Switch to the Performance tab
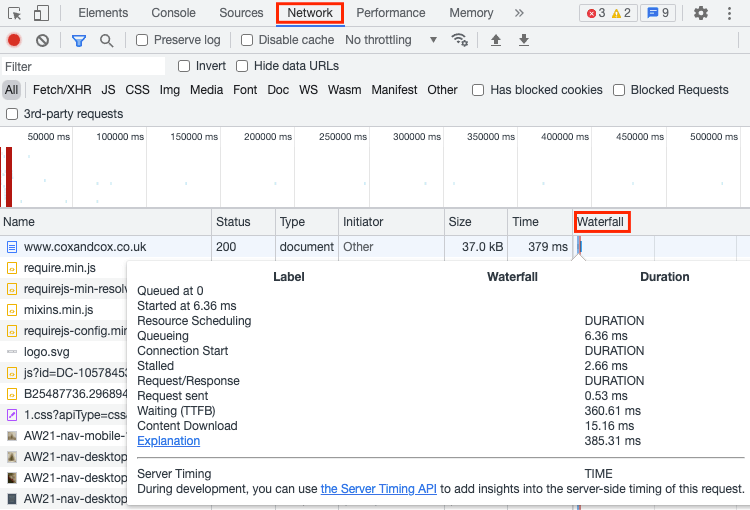Viewport: 750px width, 510px height. click(390, 13)
